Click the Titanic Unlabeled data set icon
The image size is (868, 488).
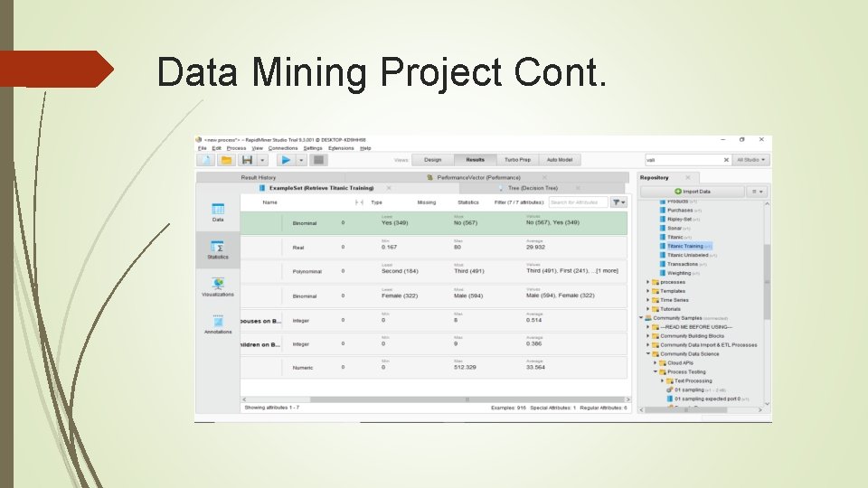point(663,255)
